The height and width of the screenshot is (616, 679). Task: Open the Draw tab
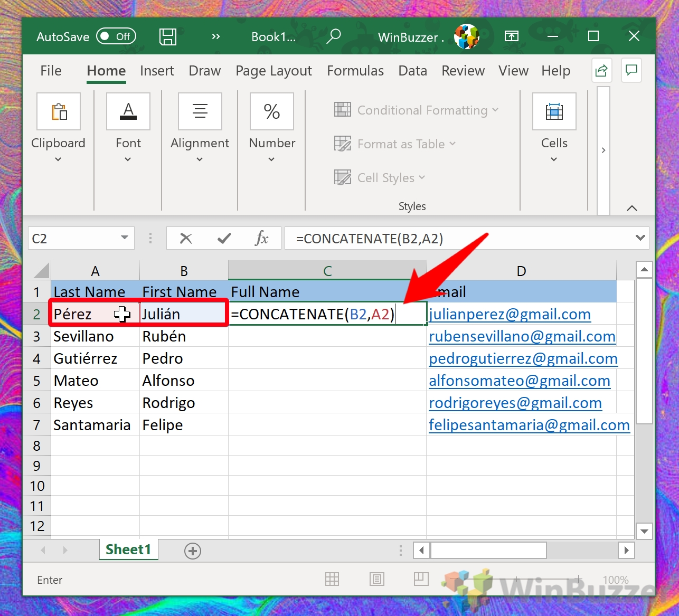[x=205, y=71]
